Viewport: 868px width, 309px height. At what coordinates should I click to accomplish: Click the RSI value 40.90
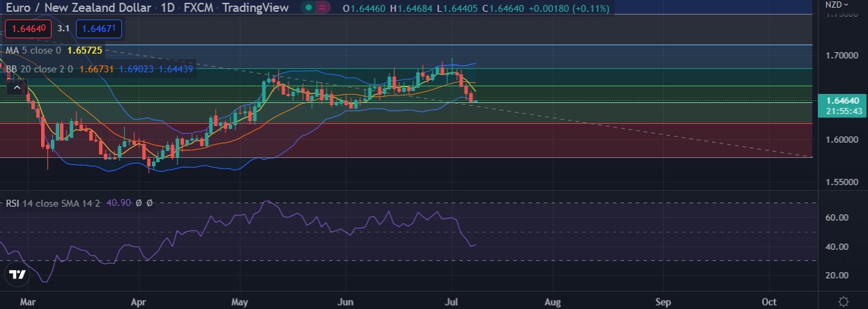[x=119, y=203]
